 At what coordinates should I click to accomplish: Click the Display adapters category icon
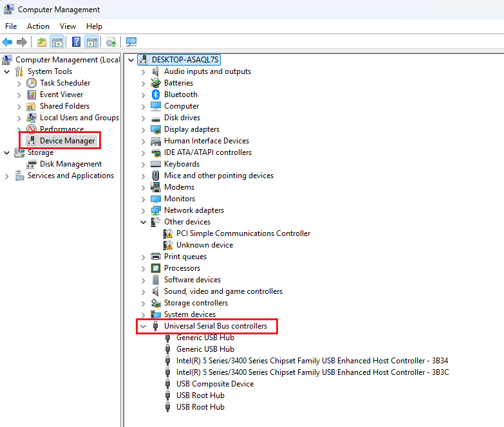pyautogui.click(x=156, y=129)
